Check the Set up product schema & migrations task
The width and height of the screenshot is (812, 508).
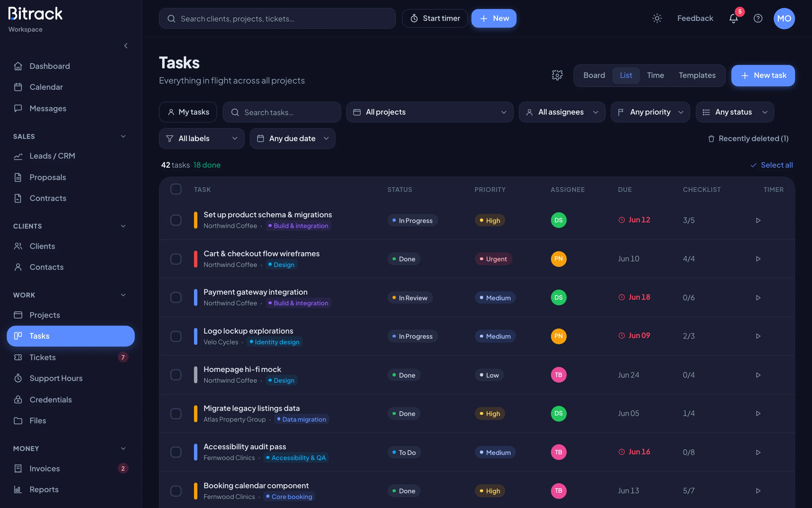point(176,220)
